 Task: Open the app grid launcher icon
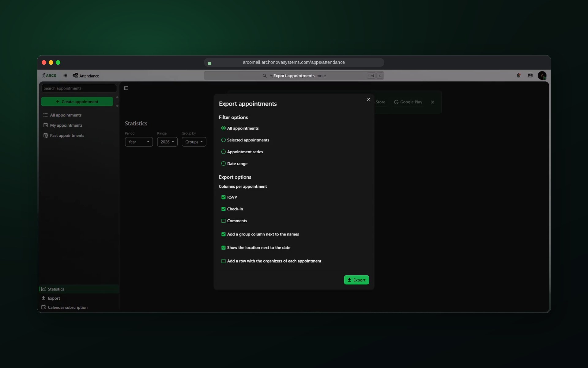click(65, 75)
